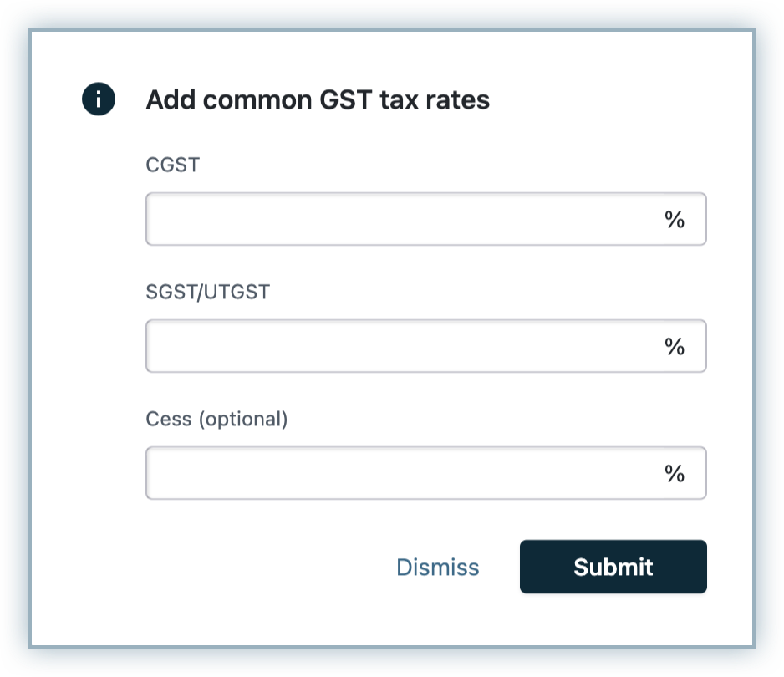
Task: Click the percent symbol in CGST field
Action: pyautogui.click(x=675, y=219)
